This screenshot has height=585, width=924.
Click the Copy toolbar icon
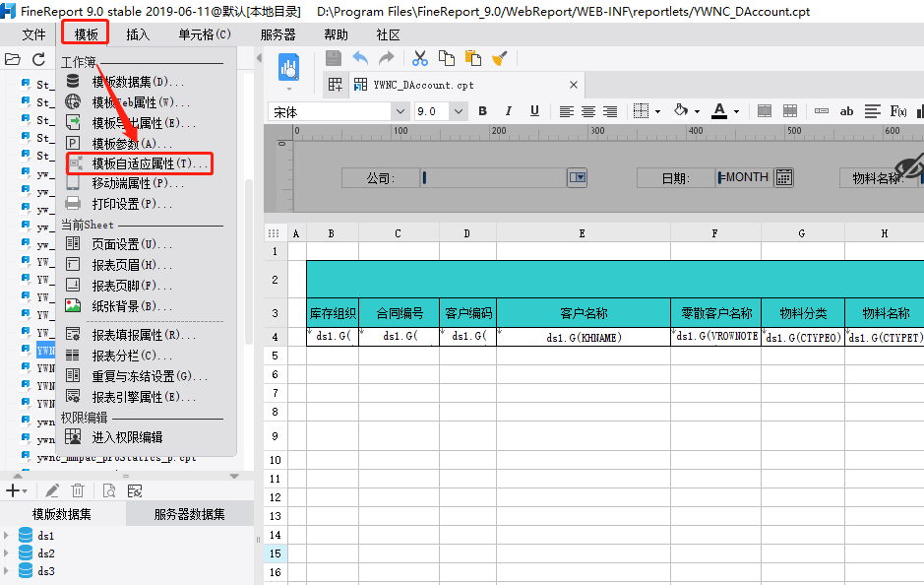pyautogui.click(x=447, y=57)
